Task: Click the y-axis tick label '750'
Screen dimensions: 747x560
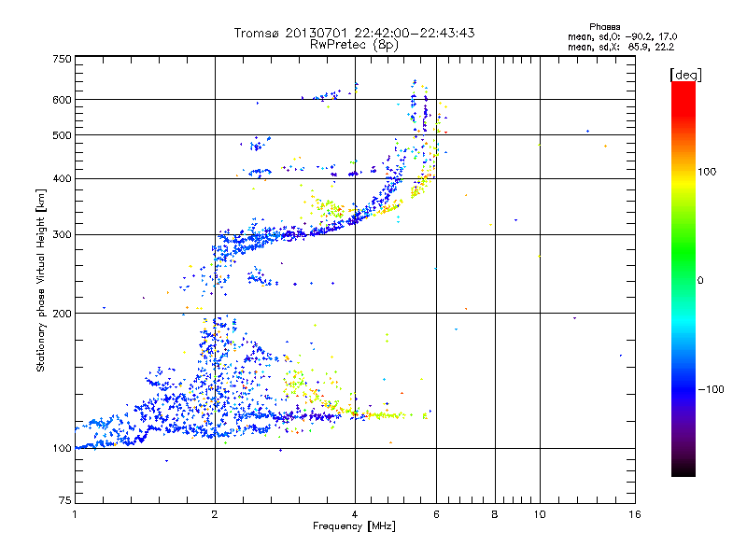Action: [62, 59]
